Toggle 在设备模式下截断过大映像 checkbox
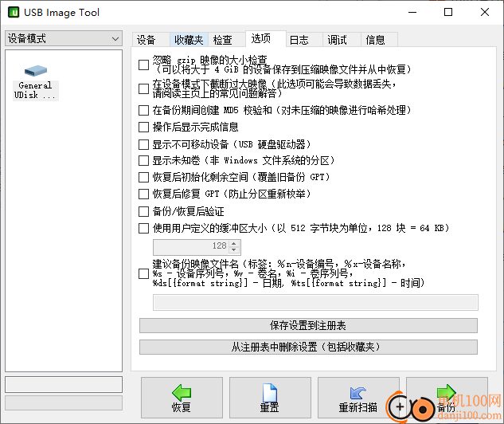Screen dimensions: 504x424 click(143, 88)
